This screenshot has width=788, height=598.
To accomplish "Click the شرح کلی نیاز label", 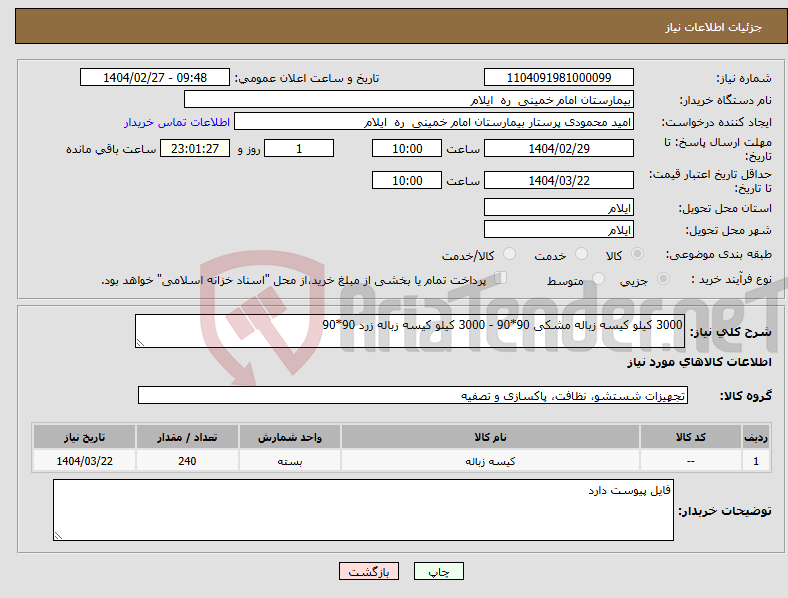I will (731, 332).
